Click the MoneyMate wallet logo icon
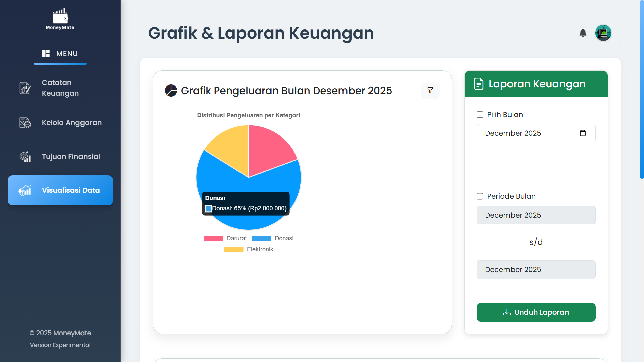Image resolution: width=644 pixels, height=362 pixels. click(x=60, y=16)
